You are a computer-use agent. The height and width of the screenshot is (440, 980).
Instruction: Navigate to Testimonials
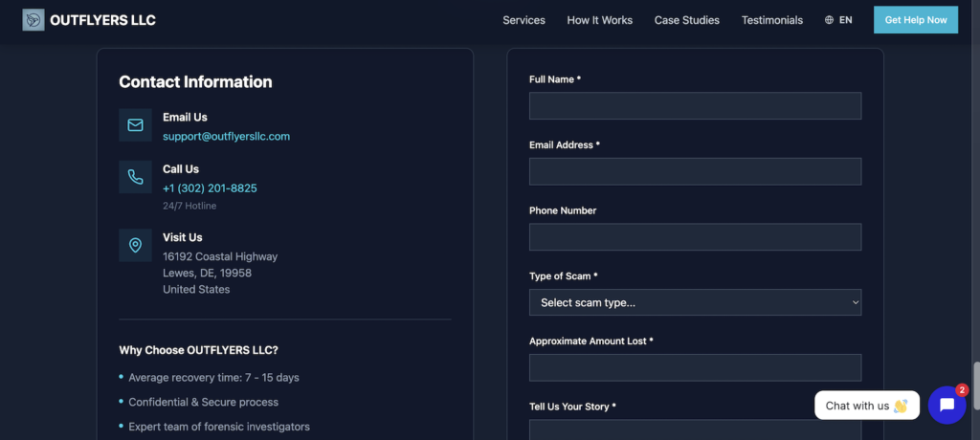coord(772,20)
